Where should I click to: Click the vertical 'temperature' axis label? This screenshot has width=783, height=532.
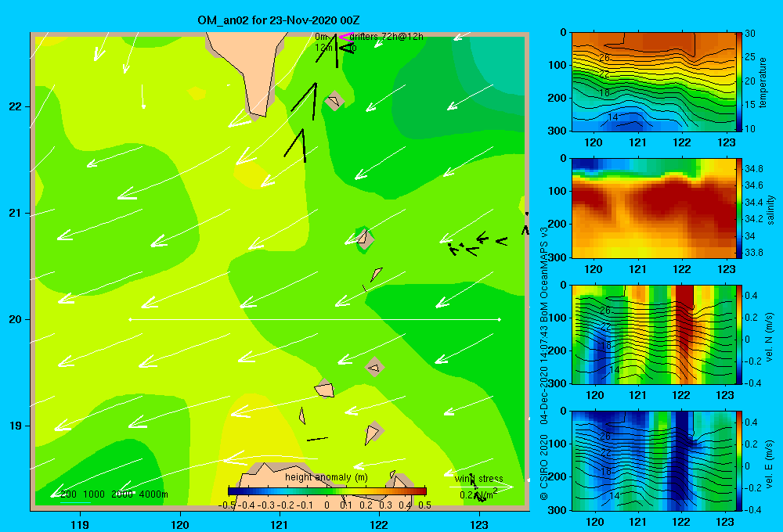(x=763, y=82)
